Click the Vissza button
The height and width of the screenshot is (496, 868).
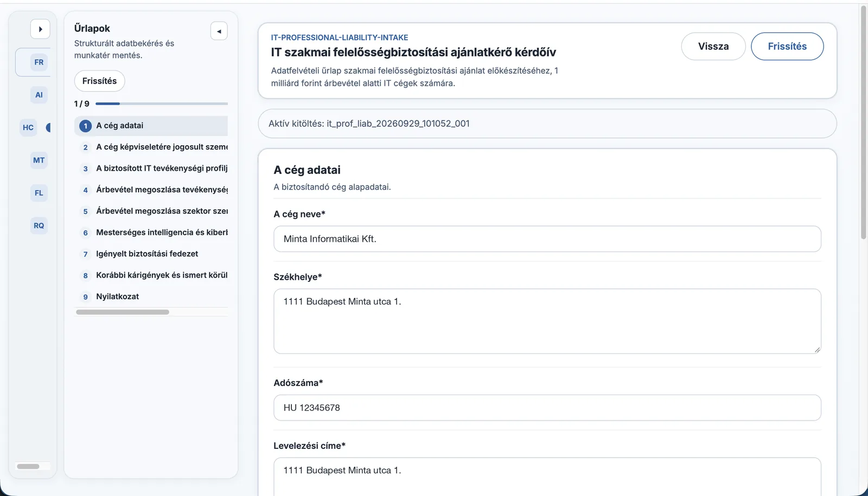[x=713, y=47]
